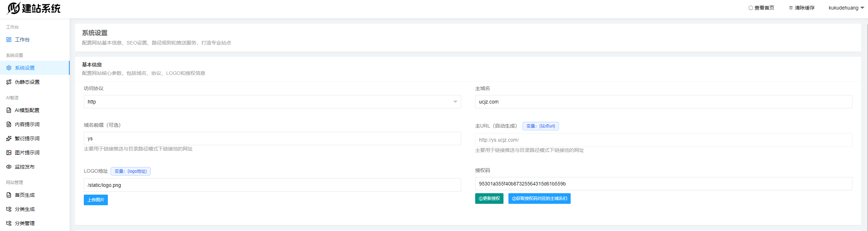Screen dimensions: 868x231
Task: Select 伪静态设置 in the sidebar
Action: coord(35,82)
